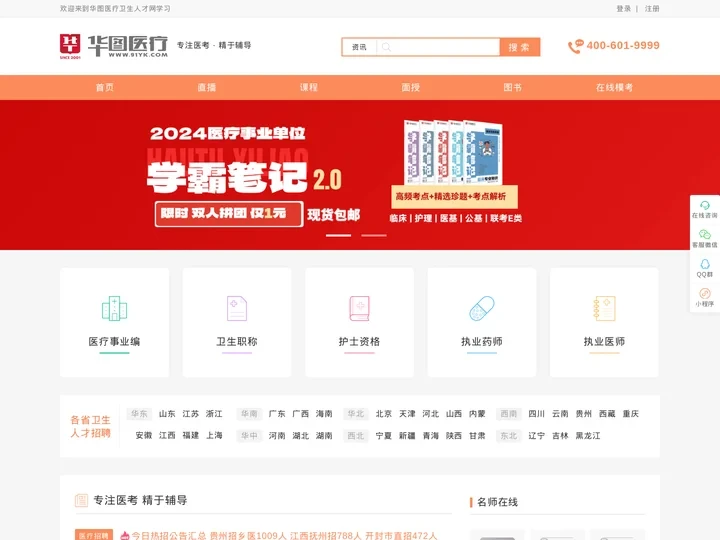Image resolution: width=720 pixels, height=540 pixels.
Task: Click the 400-601-9999 phone number
Action: (x=623, y=45)
